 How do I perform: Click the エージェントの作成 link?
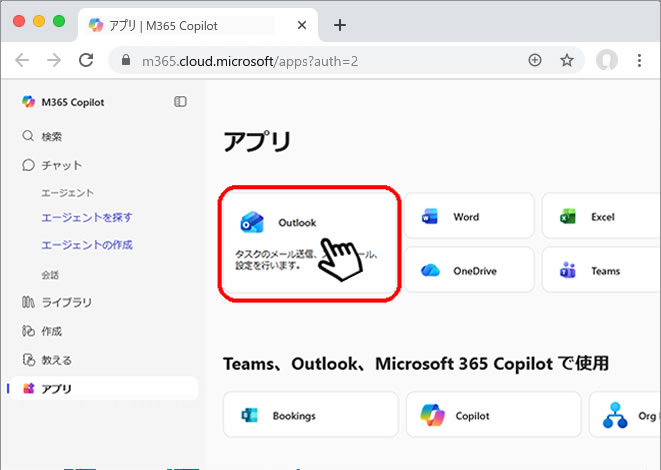[x=86, y=245]
